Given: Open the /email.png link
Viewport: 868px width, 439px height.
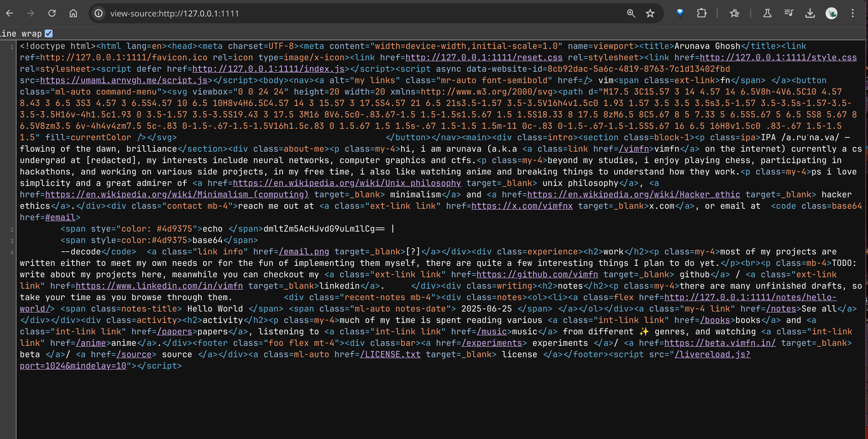Looking at the screenshot, I should click(304, 252).
